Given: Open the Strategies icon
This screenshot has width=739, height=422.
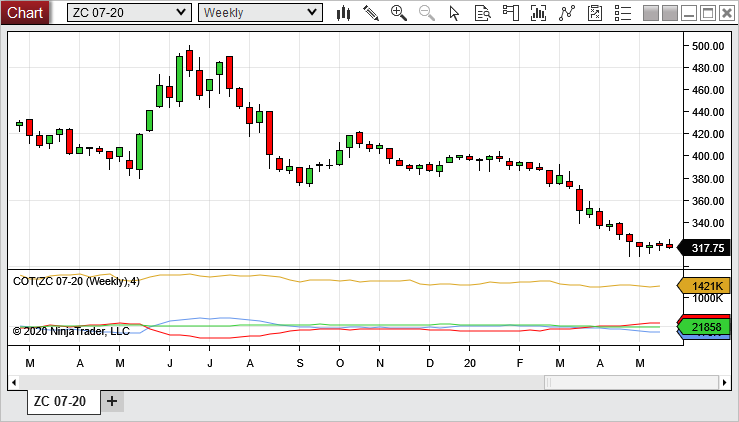Looking at the screenshot, I should (x=567, y=13).
